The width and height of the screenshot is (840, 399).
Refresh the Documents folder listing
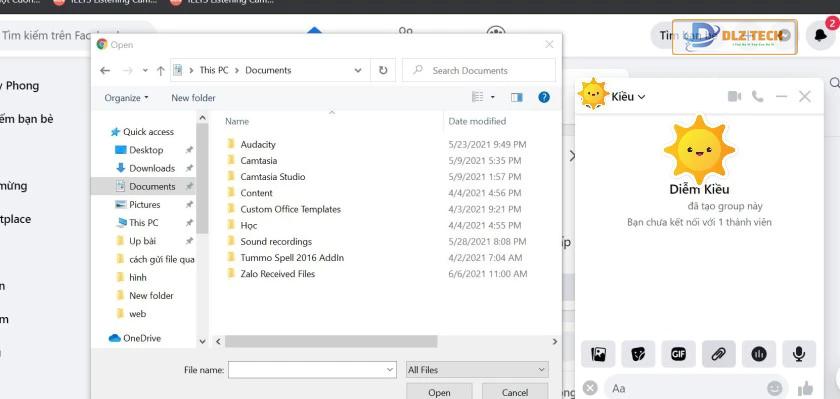click(x=383, y=70)
